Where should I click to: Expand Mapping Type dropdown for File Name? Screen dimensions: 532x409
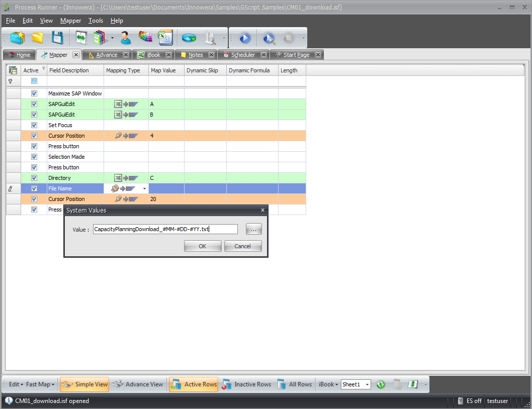point(145,189)
